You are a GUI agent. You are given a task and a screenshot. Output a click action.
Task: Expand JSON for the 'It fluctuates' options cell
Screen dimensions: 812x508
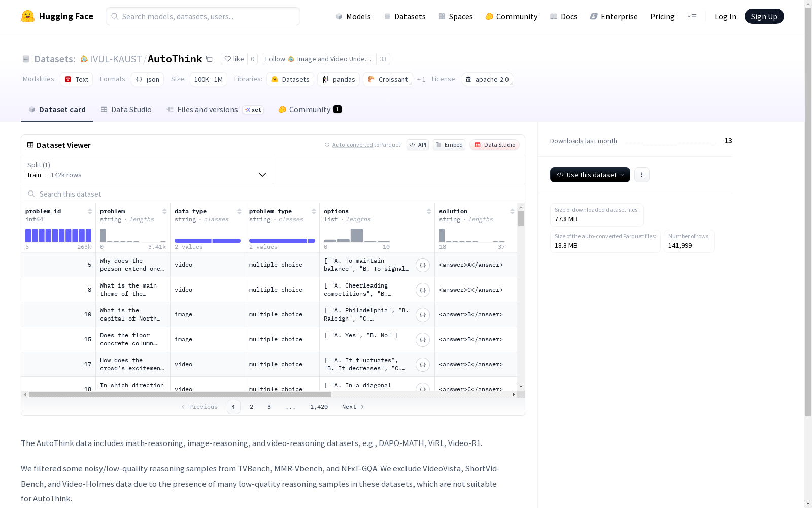(423, 365)
